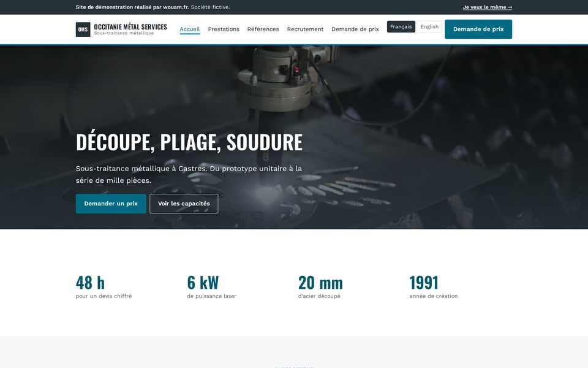Click the 'DÉCOUPE, PLIAGE, SOUDURE' heading
588x368 pixels.
[x=189, y=142]
